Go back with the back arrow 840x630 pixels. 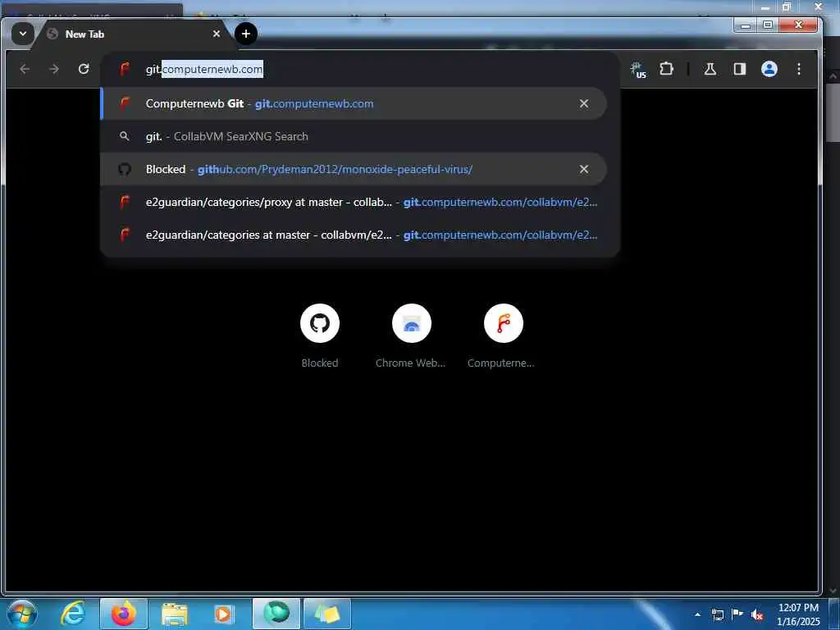coord(25,69)
